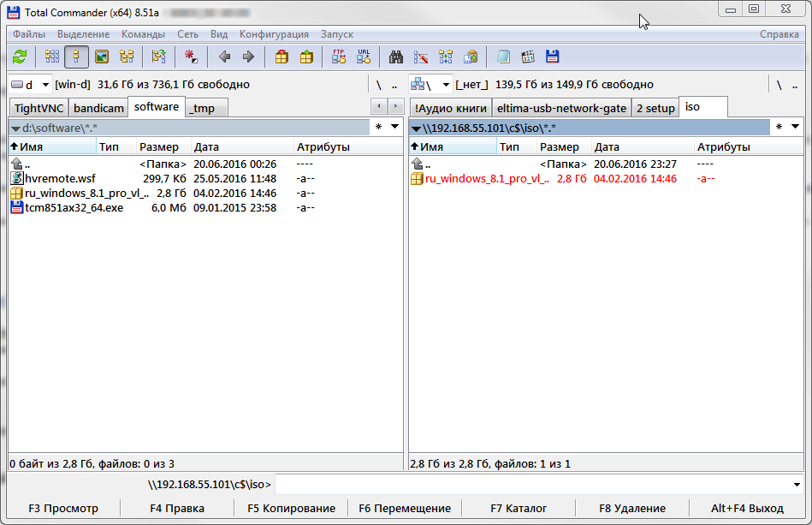Toggle the File tree view button
This screenshot has height=525, width=812.
click(x=127, y=57)
